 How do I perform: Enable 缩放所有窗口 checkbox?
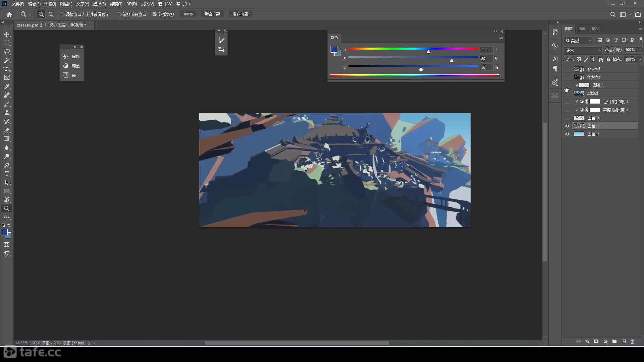[x=119, y=14]
